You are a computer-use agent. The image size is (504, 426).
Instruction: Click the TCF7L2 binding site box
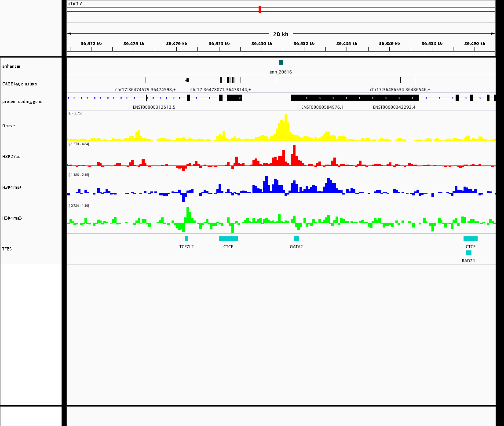[x=187, y=239]
